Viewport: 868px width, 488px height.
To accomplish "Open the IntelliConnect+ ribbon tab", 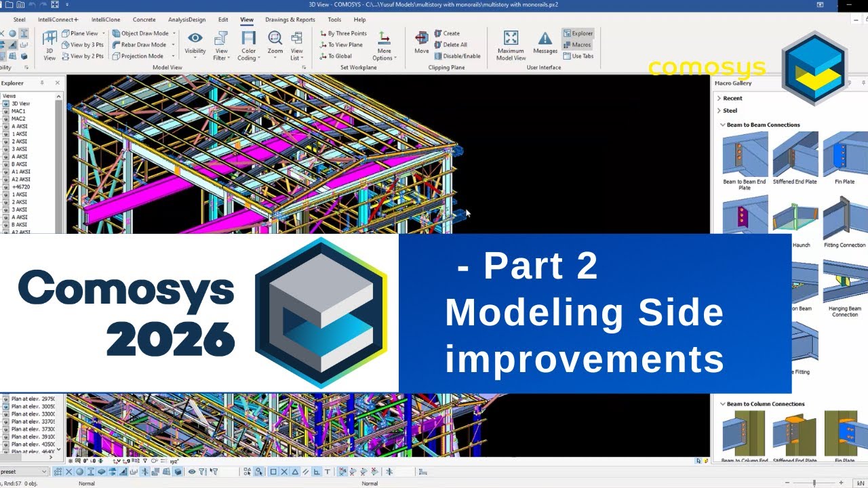I will pos(58,20).
